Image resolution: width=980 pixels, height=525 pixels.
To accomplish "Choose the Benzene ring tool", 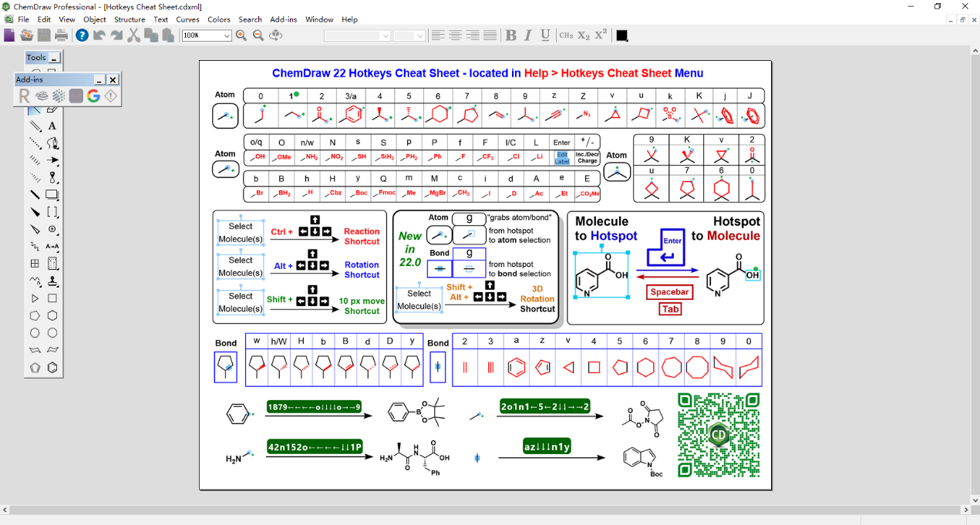I will coord(52,368).
